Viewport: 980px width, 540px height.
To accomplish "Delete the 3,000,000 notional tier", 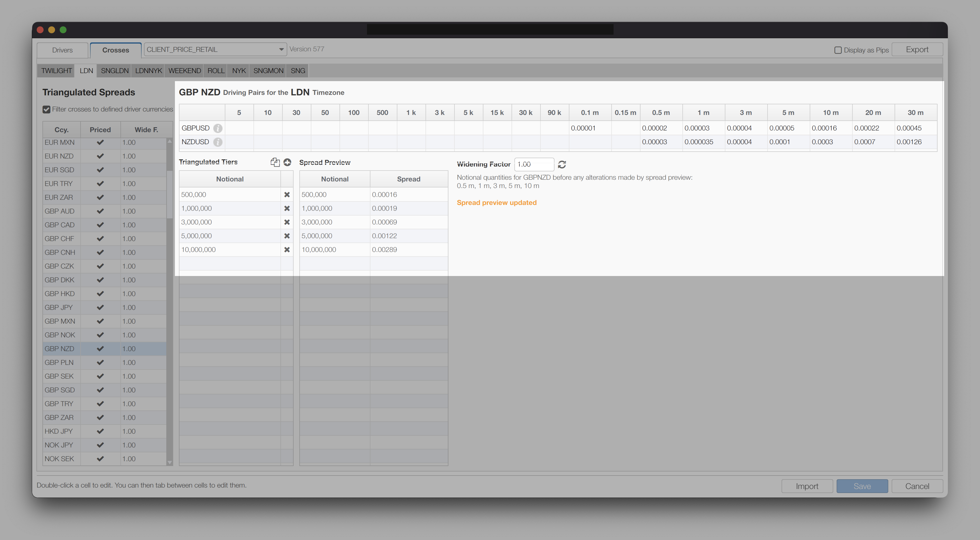I will point(287,222).
